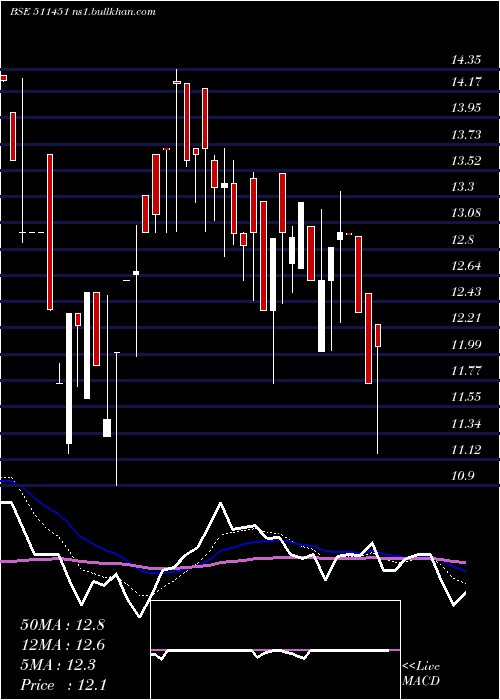The image size is (500, 700).
Task: Click the 13.08 price axis label
Action: (466, 212)
